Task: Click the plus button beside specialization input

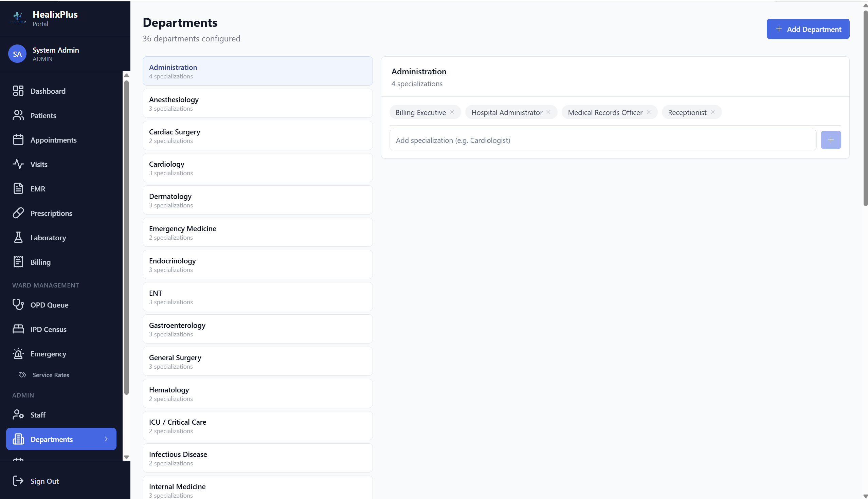Action: pyautogui.click(x=831, y=140)
